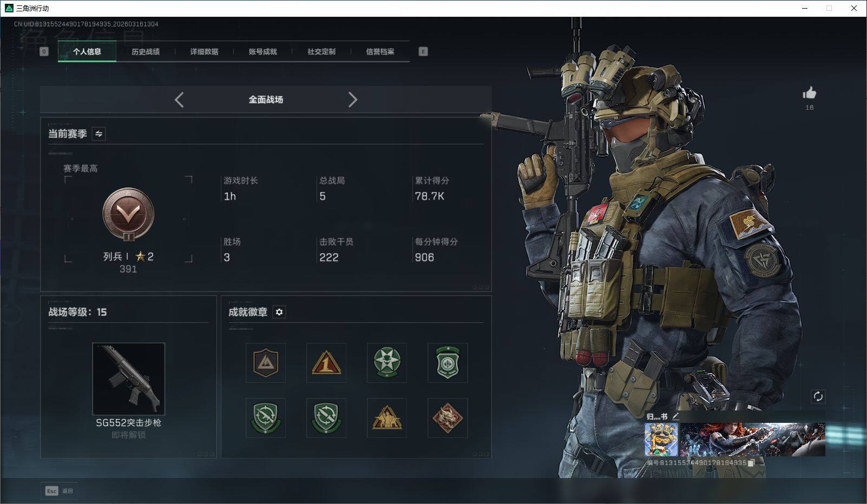Image resolution: width=867 pixels, height=504 pixels.
Task: Click the 全面战场 mode title
Action: [266, 100]
